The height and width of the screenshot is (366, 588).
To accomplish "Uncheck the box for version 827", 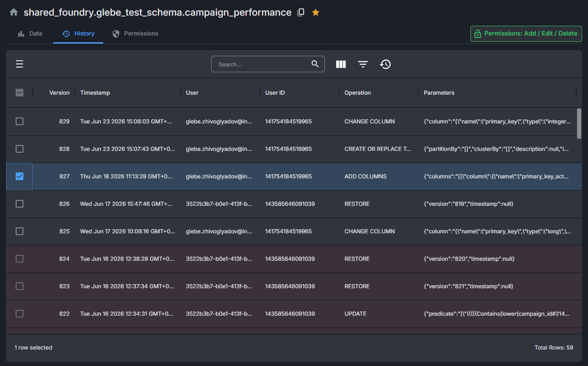I will (x=19, y=176).
